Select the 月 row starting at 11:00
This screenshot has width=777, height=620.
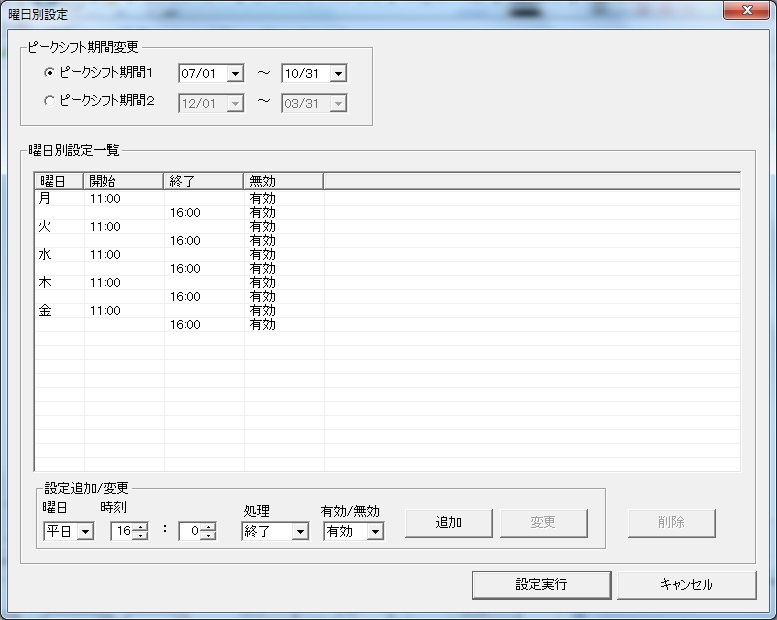tap(388, 199)
